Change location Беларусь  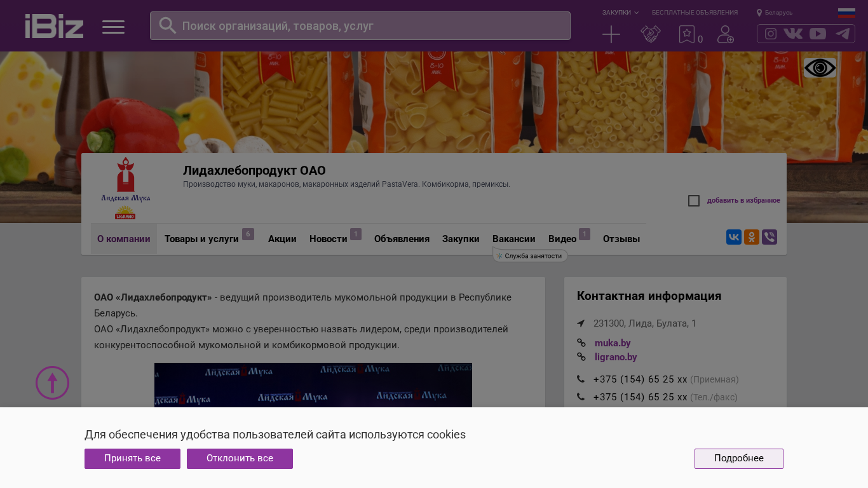pyautogui.click(x=775, y=13)
